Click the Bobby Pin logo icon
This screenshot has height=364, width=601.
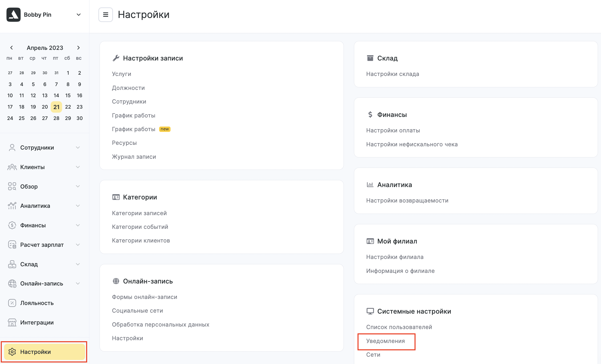(x=13, y=15)
